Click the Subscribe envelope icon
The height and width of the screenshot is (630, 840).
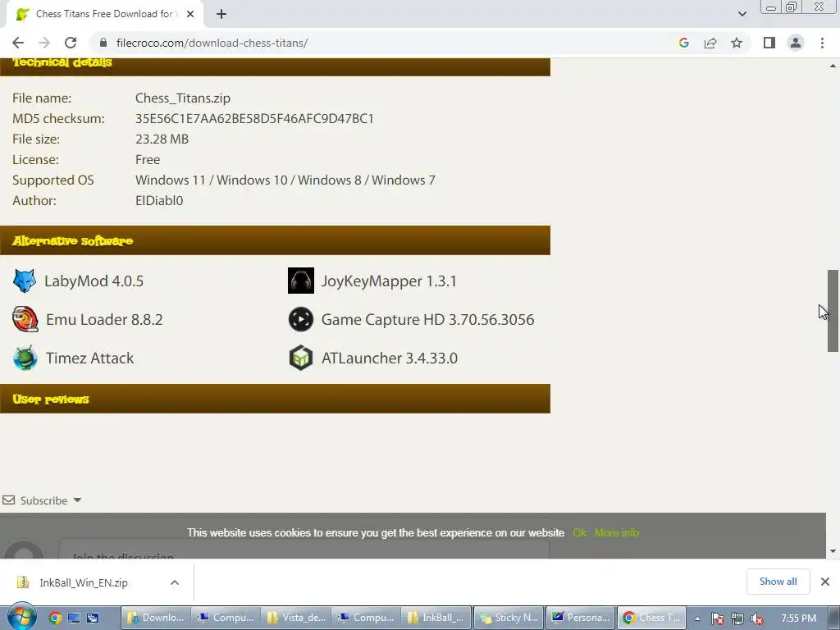(8, 500)
